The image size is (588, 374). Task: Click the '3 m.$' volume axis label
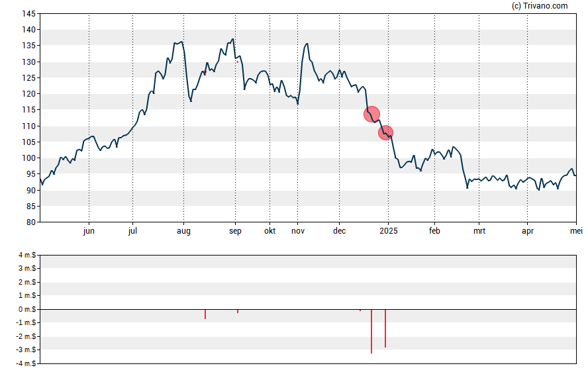tap(27, 269)
